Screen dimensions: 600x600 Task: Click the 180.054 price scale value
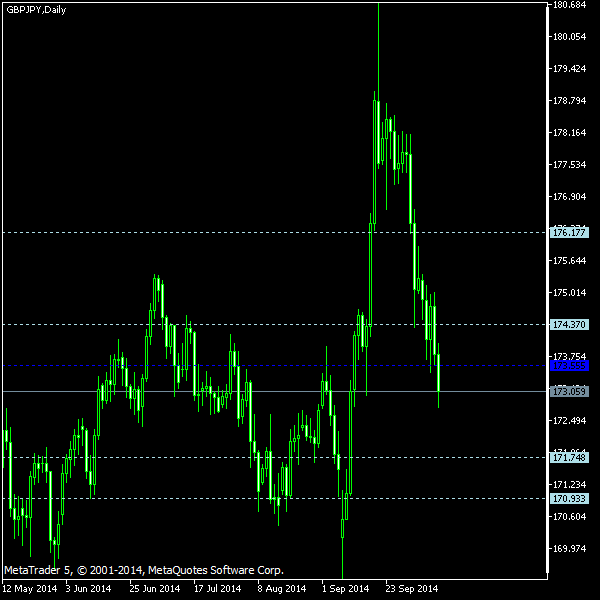tap(569, 37)
